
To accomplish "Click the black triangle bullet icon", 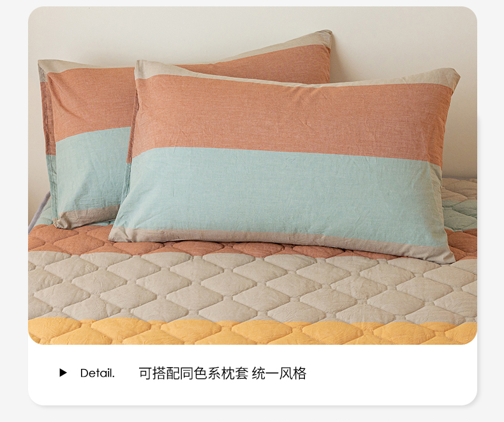I will point(63,373).
